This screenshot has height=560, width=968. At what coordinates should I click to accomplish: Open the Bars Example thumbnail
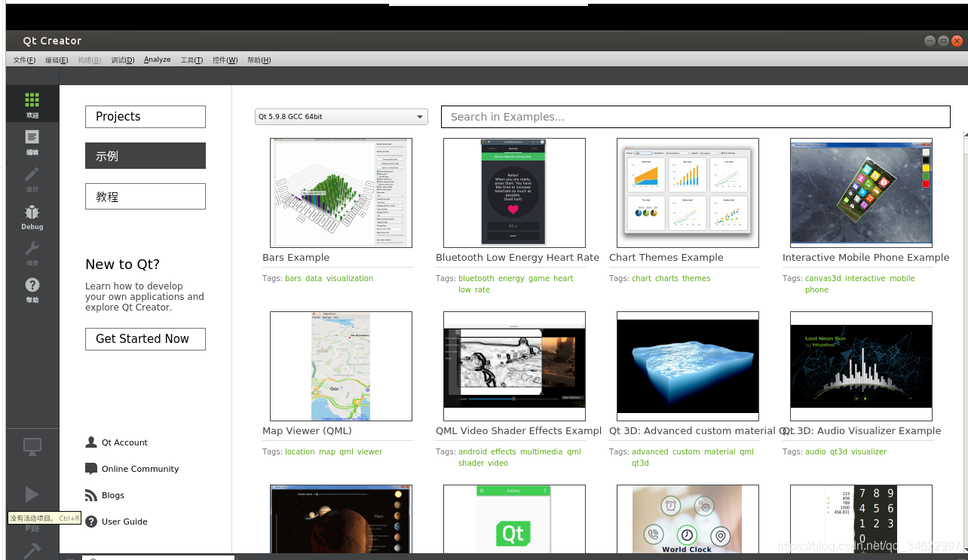coord(341,193)
